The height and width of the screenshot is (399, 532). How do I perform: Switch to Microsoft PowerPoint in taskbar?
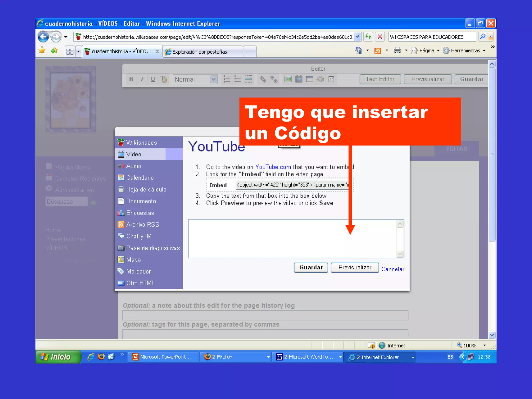point(163,357)
